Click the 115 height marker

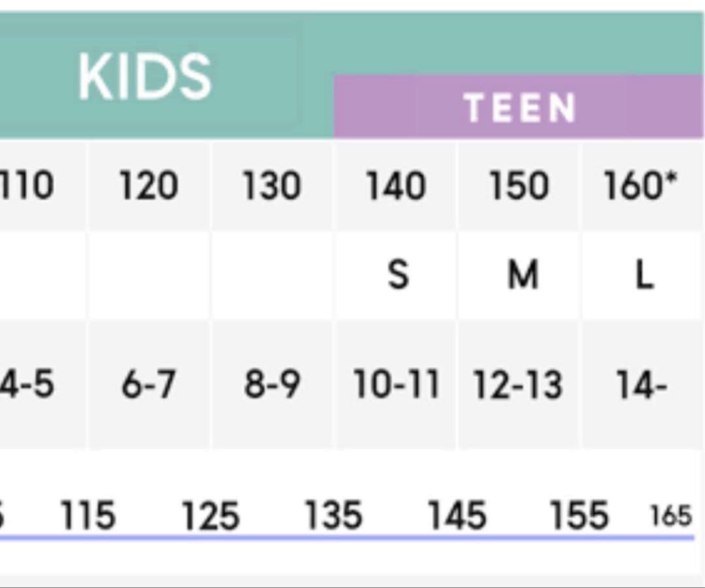pyautogui.click(x=87, y=516)
